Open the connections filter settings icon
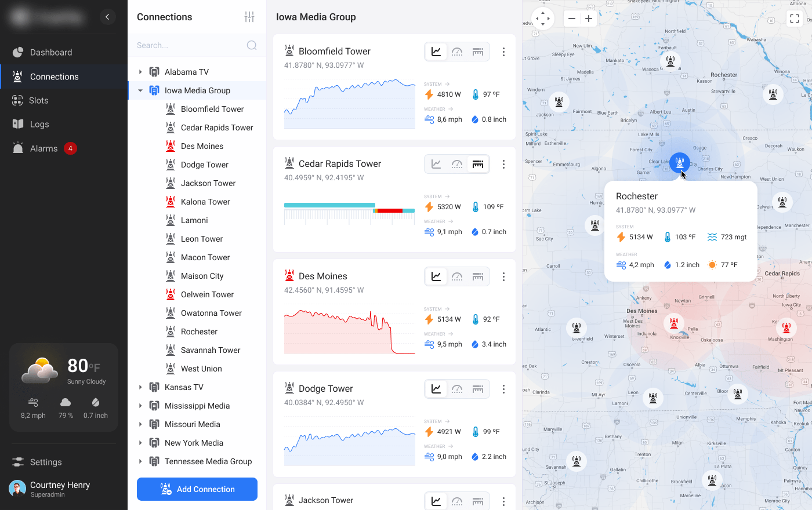812x510 pixels. 249,17
